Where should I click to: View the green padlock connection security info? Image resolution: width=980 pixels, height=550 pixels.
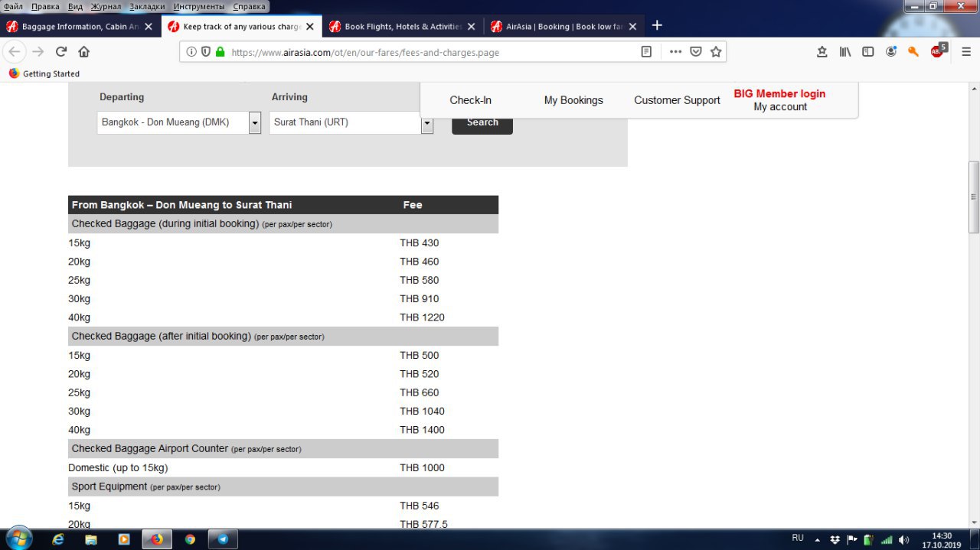coord(220,52)
